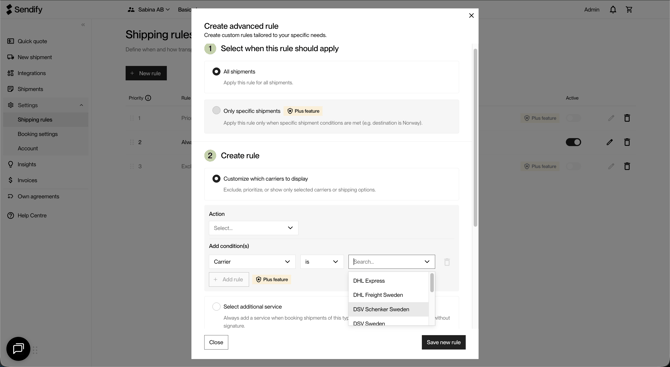The width and height of the screenshot is (670, 367).
Task: Click the New shipment truck icon
Action: (x=11, y=57)
